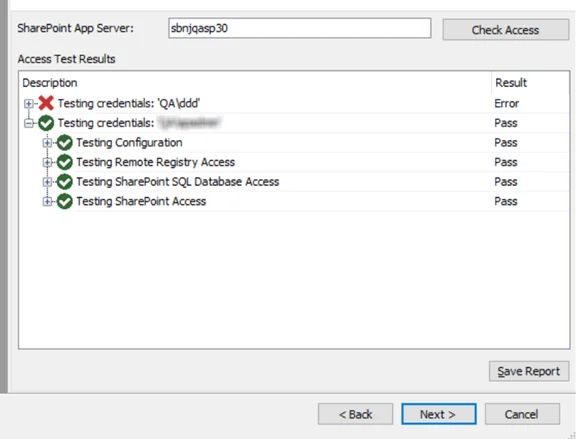Select Testing Remote Registry Access row
This screenshot has width=576, height=439.
pos(155,162)
